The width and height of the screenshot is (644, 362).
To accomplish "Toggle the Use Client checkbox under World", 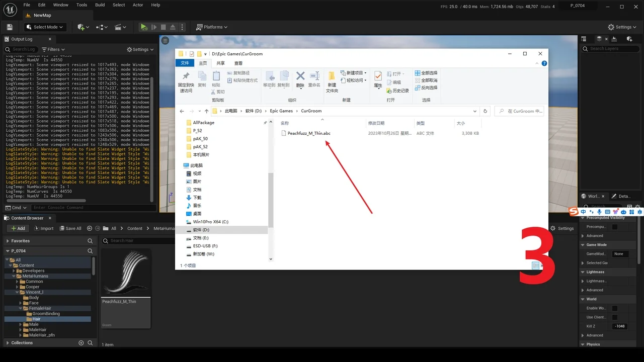I will click(614, 317).
